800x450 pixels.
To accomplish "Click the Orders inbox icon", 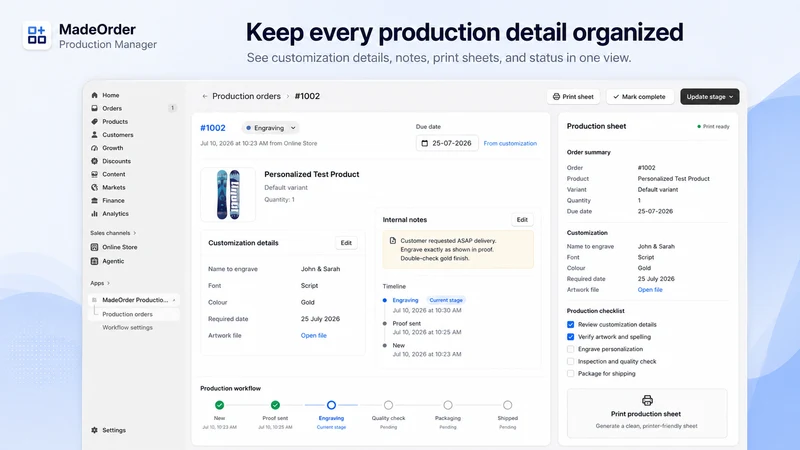I will (x=94, y=108).
